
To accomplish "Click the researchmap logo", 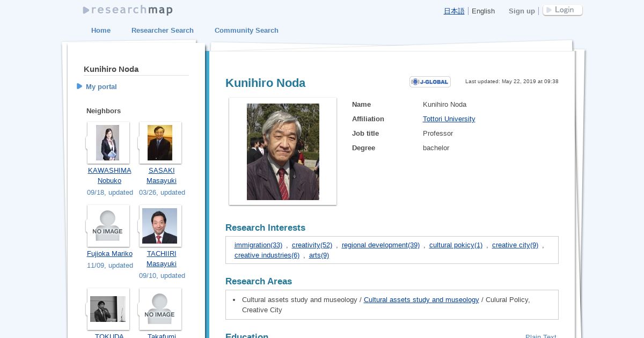I will 128,10.
